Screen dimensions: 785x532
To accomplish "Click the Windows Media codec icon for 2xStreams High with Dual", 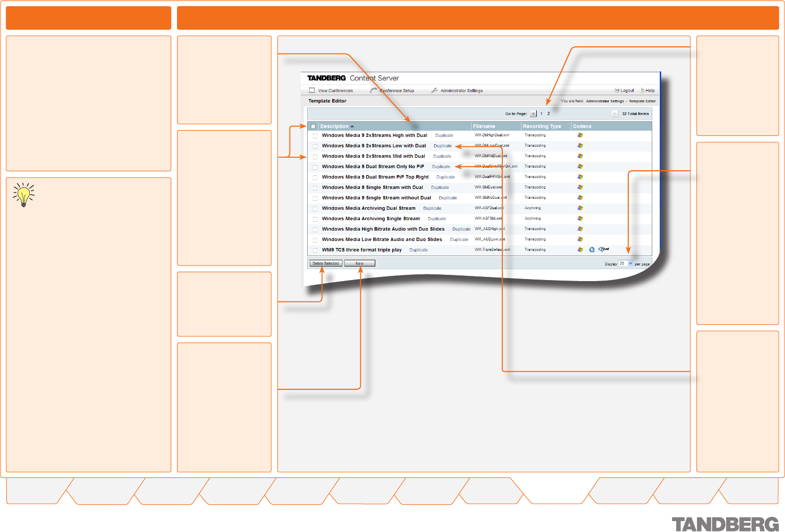I will tap(580, 135).
